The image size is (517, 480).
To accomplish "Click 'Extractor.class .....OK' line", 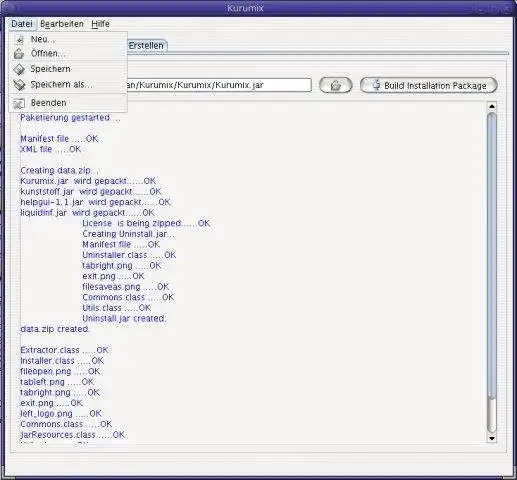I will pyautogui.click(x=64, y=350).
